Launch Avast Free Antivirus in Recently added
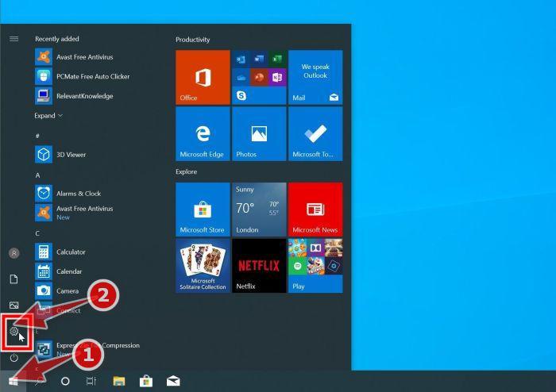 75,57
